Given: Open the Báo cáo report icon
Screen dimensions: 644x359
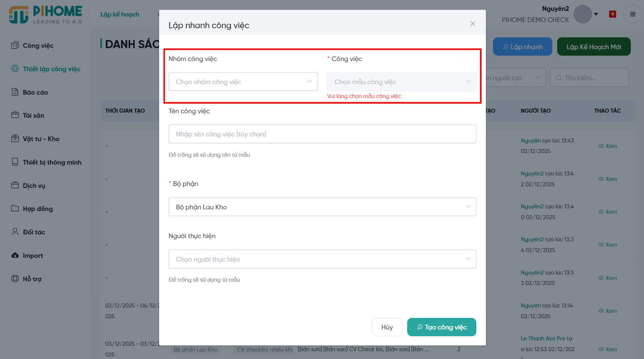Looking at the screenshot, I should coord(15,92).
